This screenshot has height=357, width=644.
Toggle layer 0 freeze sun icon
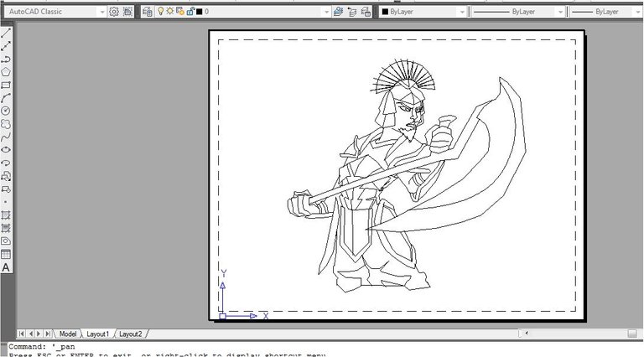(x=170, y=12)
